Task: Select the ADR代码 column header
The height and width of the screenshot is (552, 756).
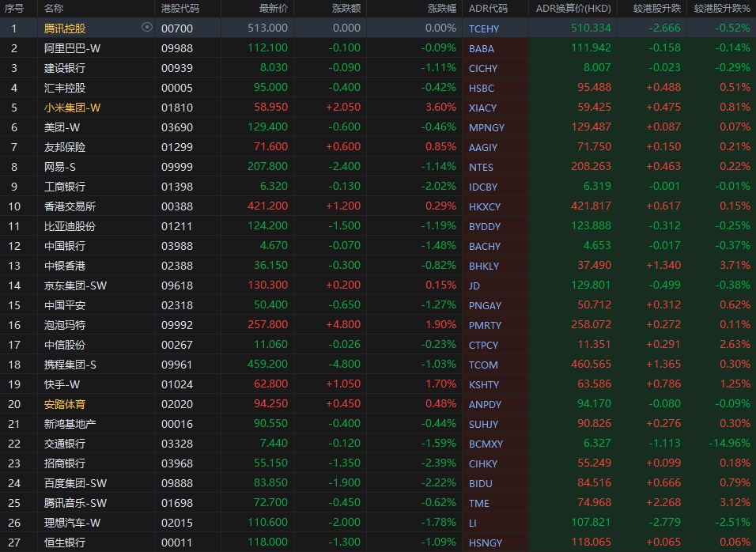Action: [488, 8]
